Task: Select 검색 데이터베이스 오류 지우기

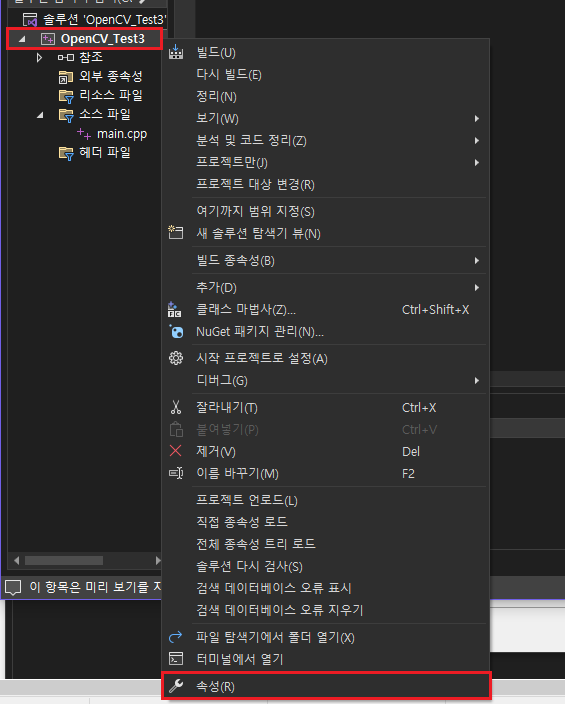Action: [326, 610]
